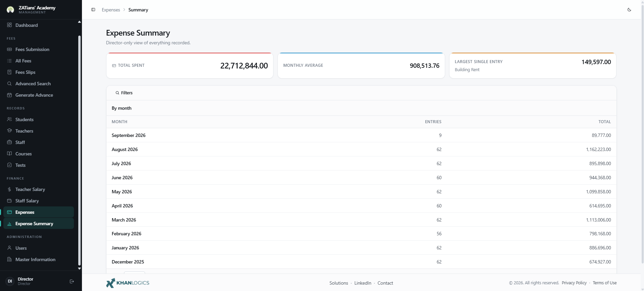Click the Expense Summary chart icon

[9, 224]
